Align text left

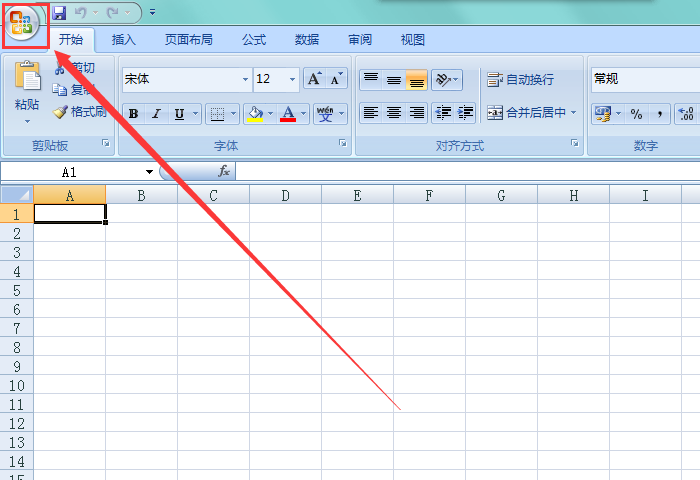pos(371,113)
